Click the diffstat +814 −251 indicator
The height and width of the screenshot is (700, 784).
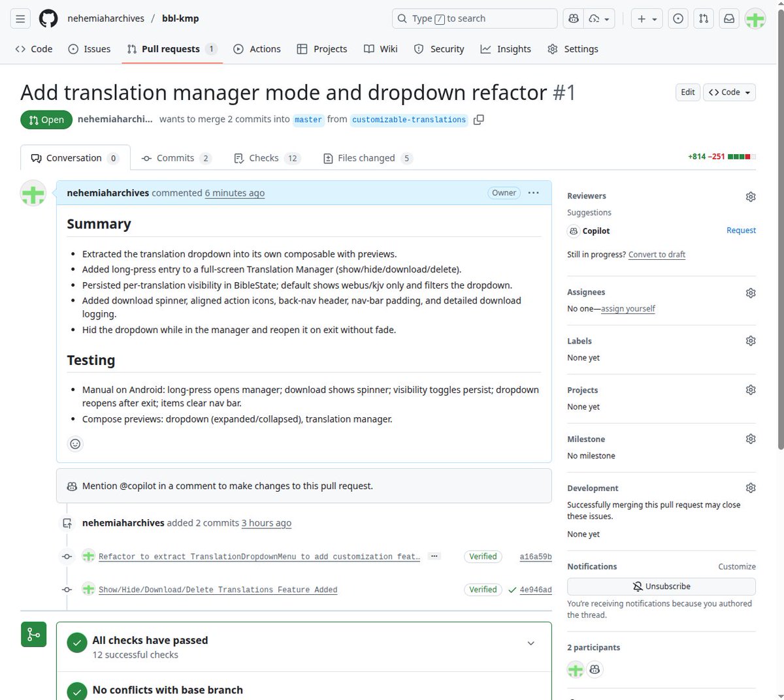pyautogui.click(x=722, y=157)
